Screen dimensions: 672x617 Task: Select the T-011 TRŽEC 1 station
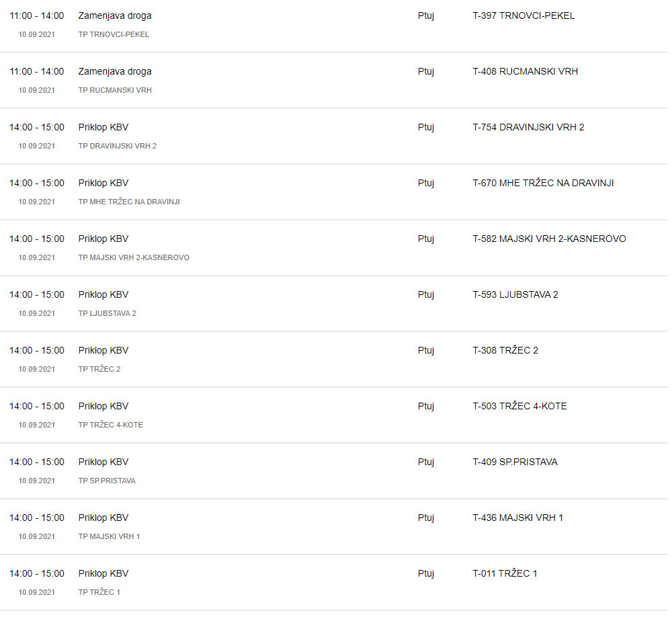tap(505, 573)
